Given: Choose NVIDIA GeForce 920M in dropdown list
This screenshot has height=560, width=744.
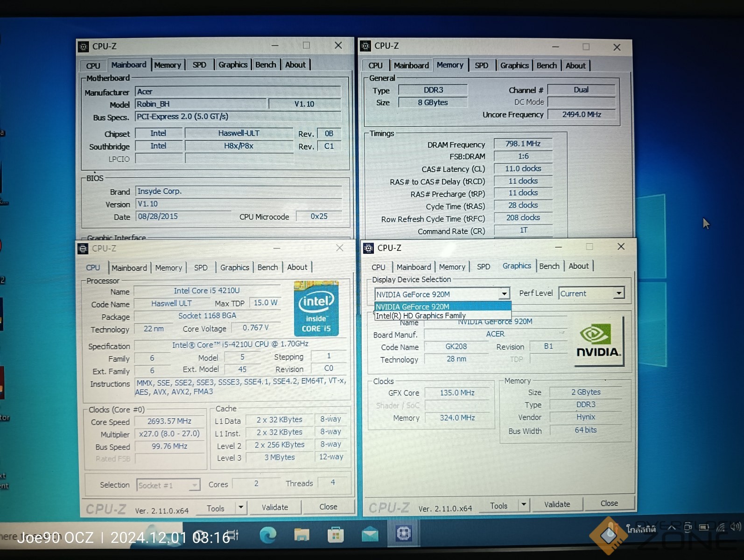Looking at the screenshot, I should (442, 307).
